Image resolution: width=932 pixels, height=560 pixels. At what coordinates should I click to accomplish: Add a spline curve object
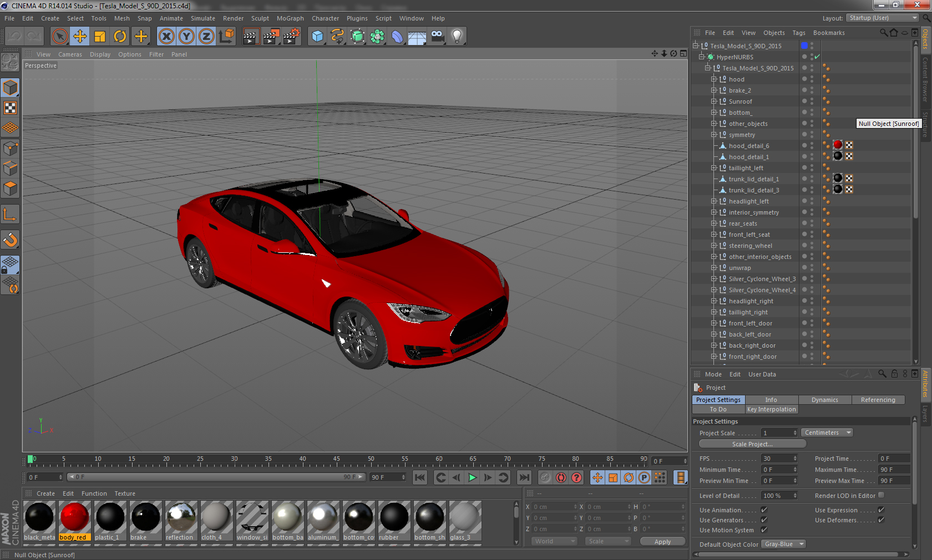pos(337,37)
